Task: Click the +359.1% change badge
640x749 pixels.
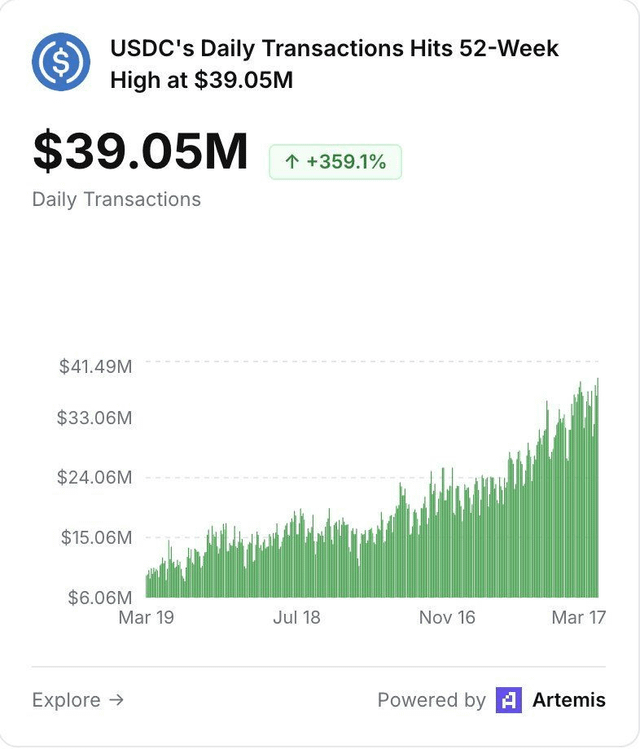Action: (335, 162)
